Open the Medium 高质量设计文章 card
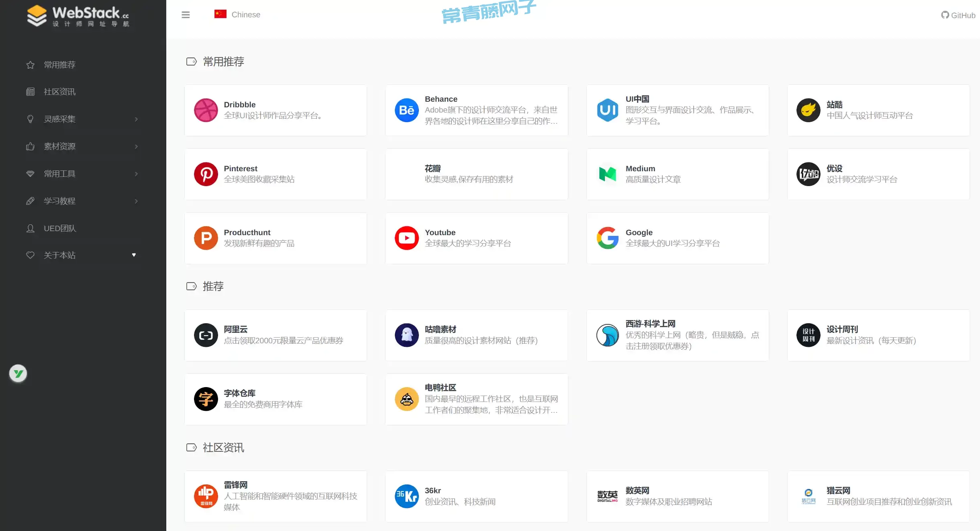Screen dimensions: 980x531 pos(677,174)
